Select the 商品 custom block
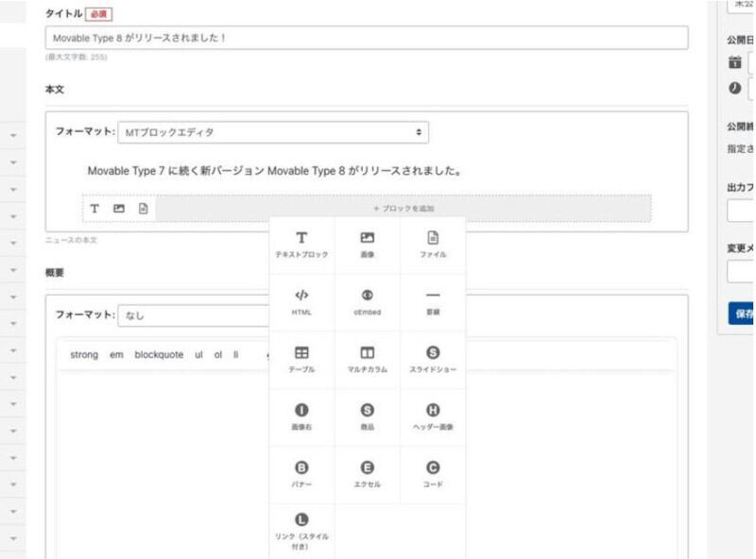 click(x=368, y=417)
